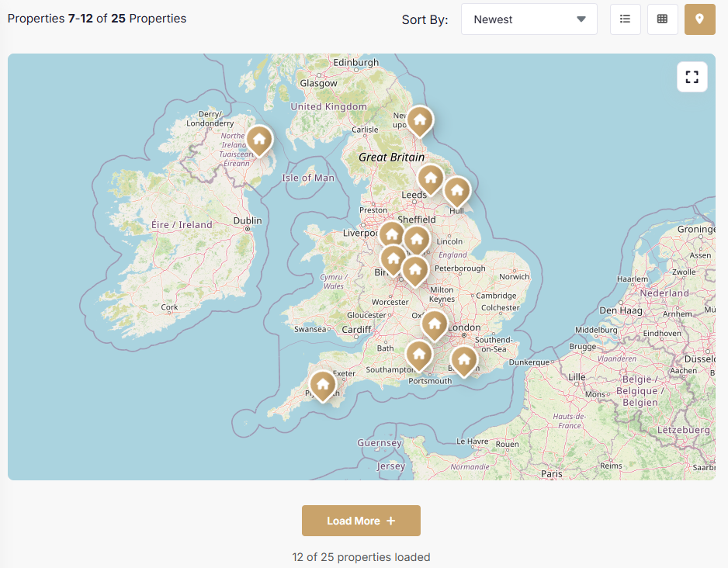
Task: Click the Paris label on map
Action: pyautogui.click(x=552, y=474)
